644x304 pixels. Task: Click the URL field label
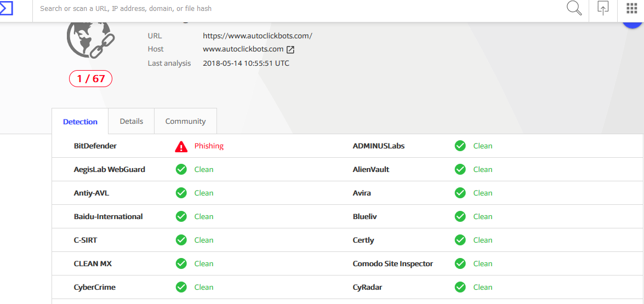pyautogui.click(x=155, y=36)
